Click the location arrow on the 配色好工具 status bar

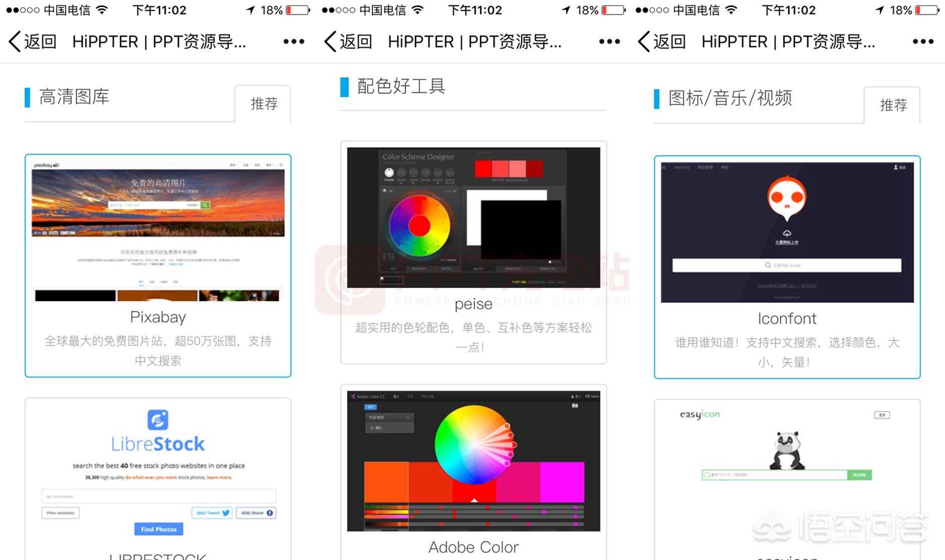tap(566, 10)
